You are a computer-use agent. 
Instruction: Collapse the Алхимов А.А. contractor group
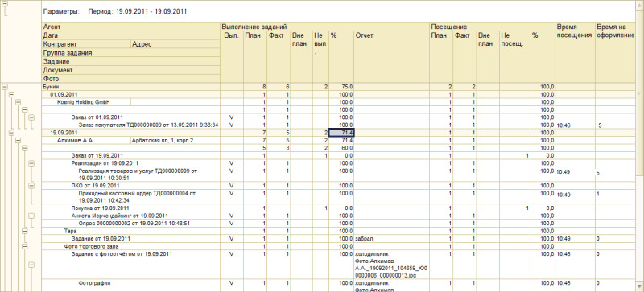point(18,140)
